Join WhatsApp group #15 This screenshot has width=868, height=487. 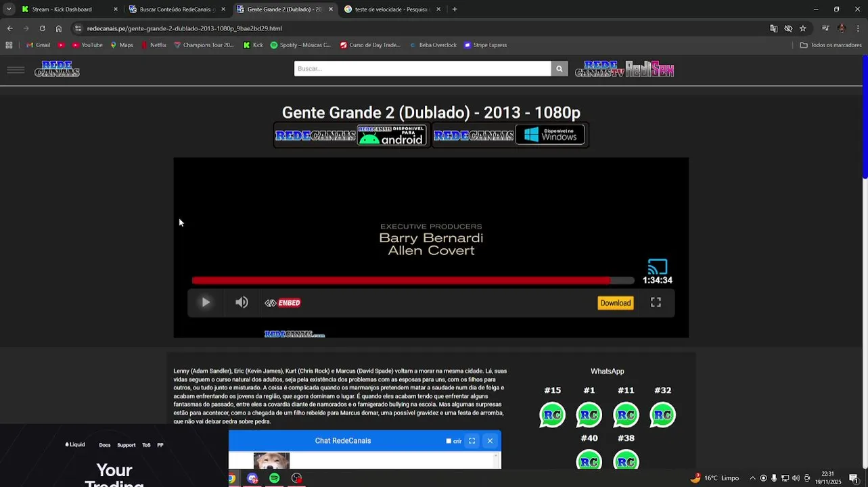pyautogui.click(x=552, y=415)
